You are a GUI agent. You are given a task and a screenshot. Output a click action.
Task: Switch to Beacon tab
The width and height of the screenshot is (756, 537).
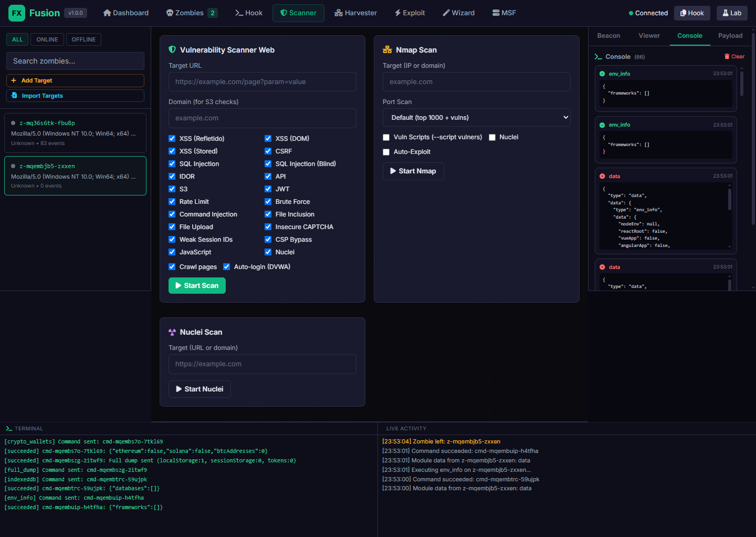(x=608, y=36)
